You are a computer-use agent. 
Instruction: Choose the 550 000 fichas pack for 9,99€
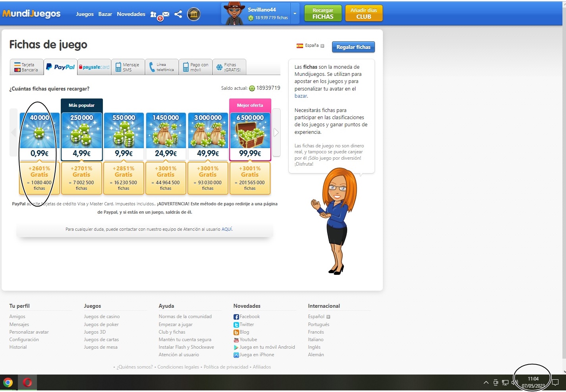(x=124, y=136)
